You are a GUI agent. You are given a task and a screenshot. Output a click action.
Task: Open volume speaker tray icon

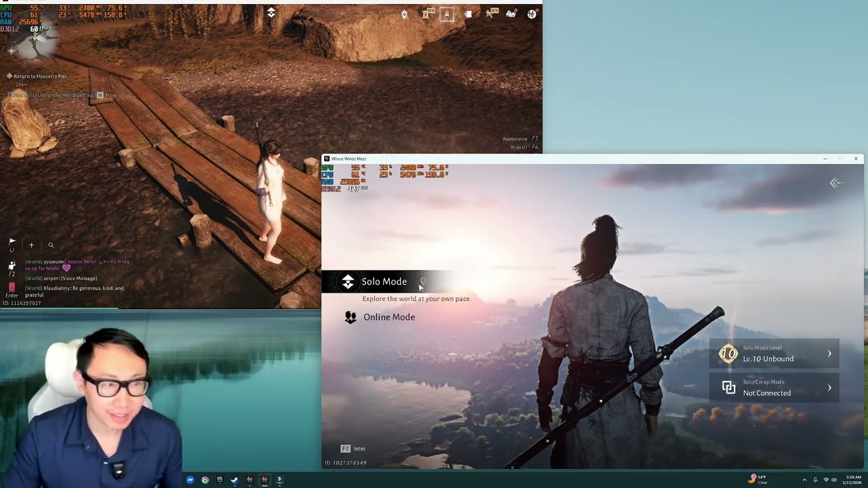coord(834,480)
